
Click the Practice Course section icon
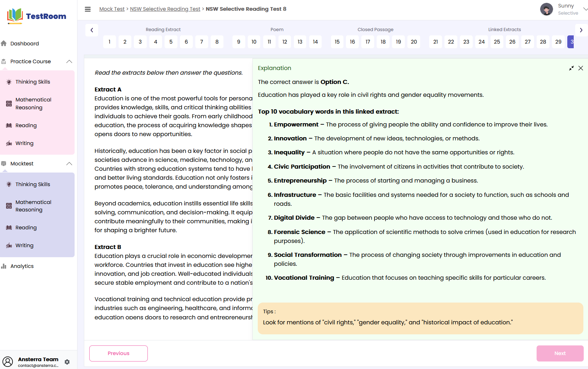pyautogui.click(x=4, y=61)
